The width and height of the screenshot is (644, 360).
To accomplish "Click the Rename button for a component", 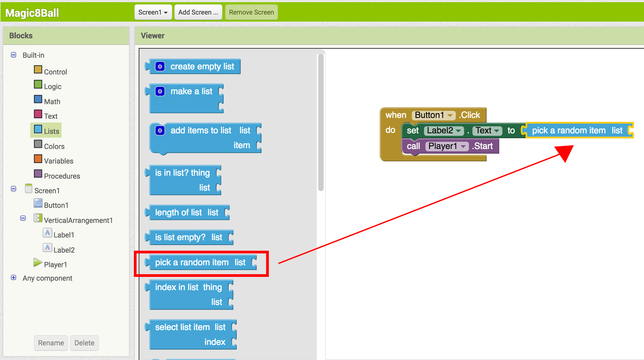I will [x=50, y=343].
